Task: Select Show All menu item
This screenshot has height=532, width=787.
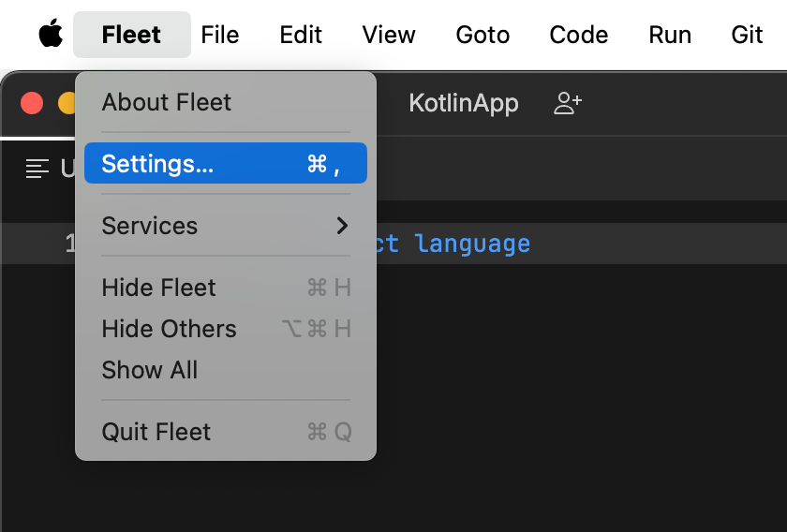Action: click(x=150, y=370)
